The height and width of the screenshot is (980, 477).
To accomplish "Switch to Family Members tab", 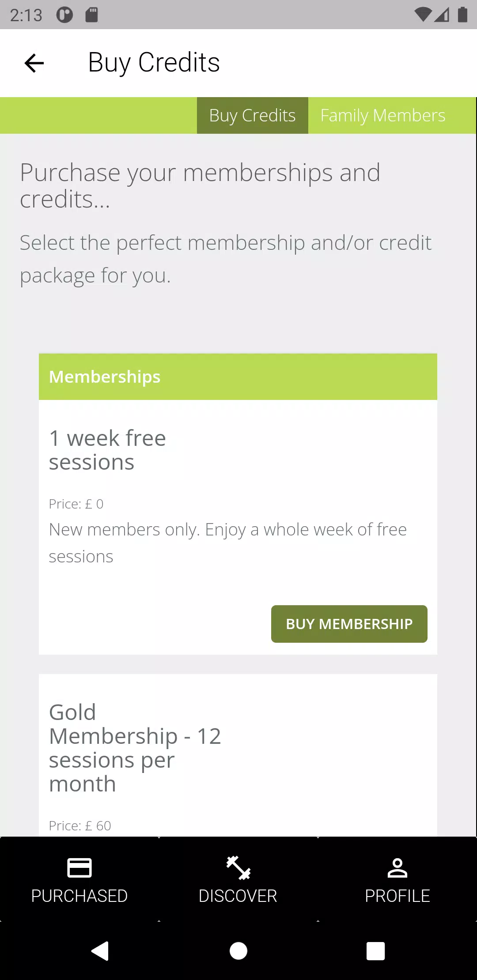I will point(382,115).
